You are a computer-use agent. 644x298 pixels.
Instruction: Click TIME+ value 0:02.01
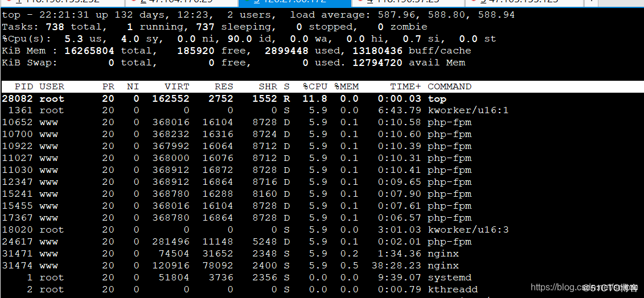pyautogui.click(x=400, y=242)
